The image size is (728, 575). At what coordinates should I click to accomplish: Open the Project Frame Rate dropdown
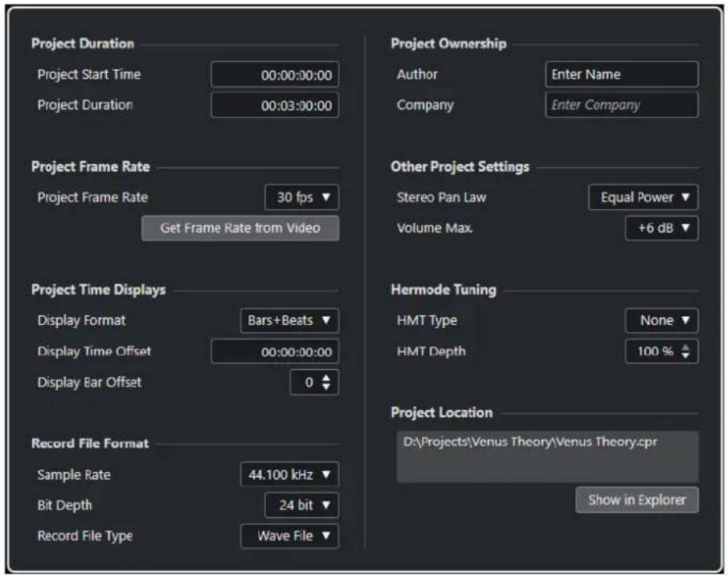coord(302,198)
